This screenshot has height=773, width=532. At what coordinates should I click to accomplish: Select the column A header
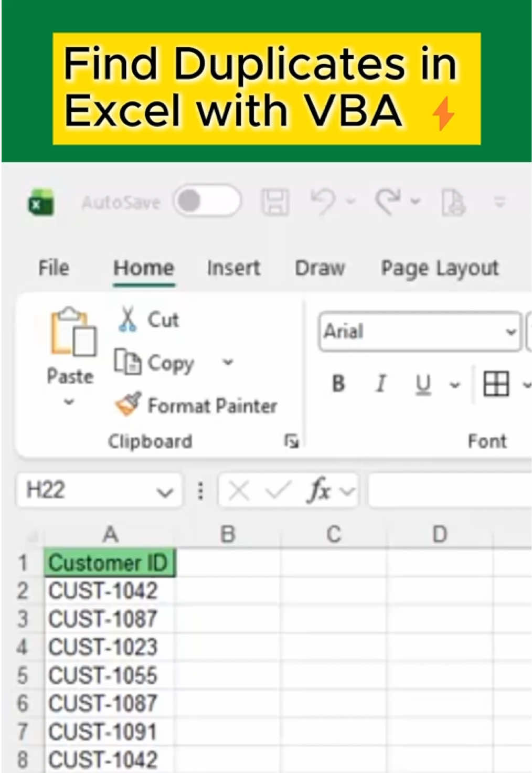[110, 535]
